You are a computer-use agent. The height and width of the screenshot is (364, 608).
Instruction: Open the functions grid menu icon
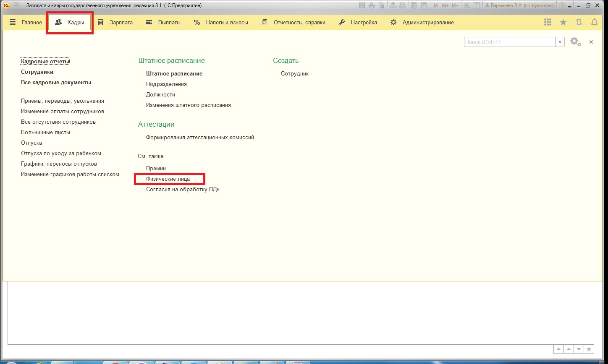[548, 23]
